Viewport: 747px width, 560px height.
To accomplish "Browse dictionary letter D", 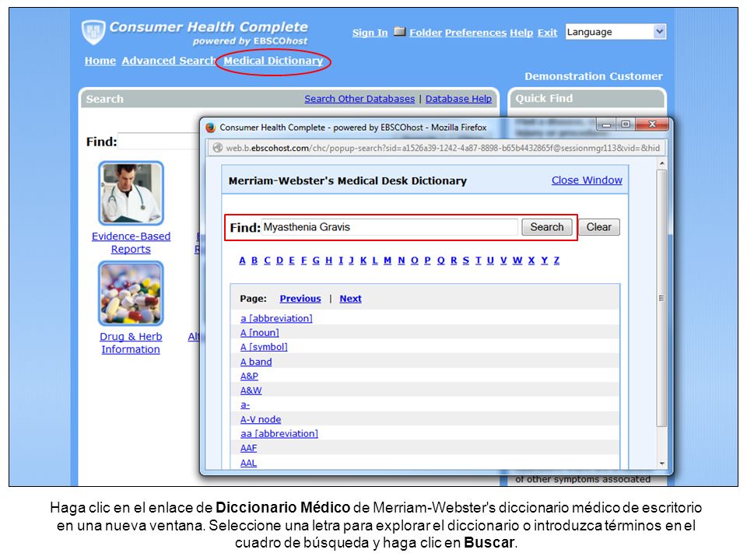I will (x=279, y=261).
